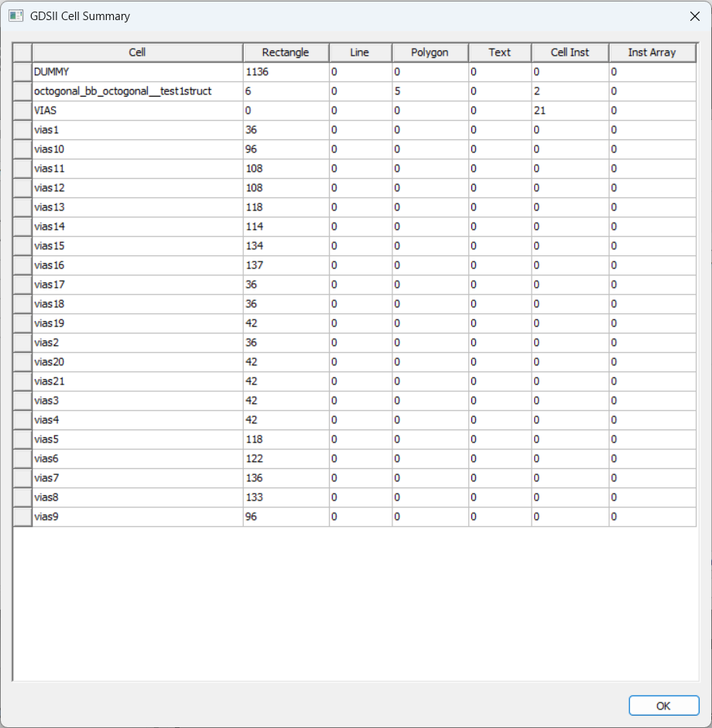The width and height of the screenshot is (712, 728).
Task: Click the Polygon value 5 for octogonal_bb cell
Action: pyautogui.click(x=399, y=91)
